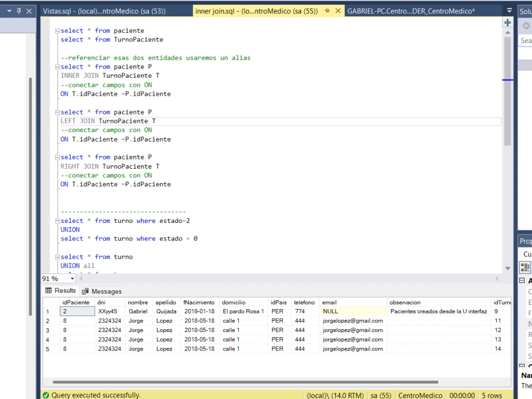
Task: Collapse the LEFT JOIN query block
Action: click(57, 112)
